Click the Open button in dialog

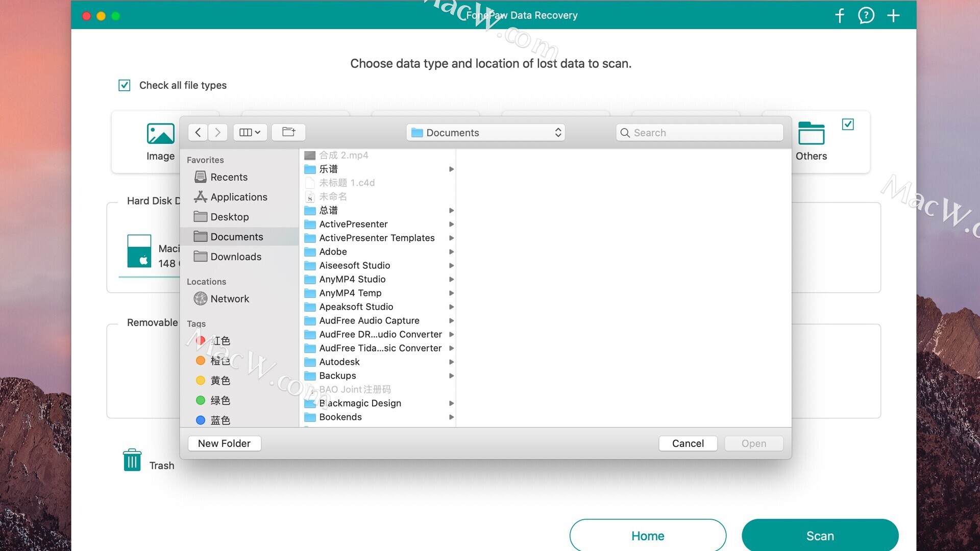point(754,443)
